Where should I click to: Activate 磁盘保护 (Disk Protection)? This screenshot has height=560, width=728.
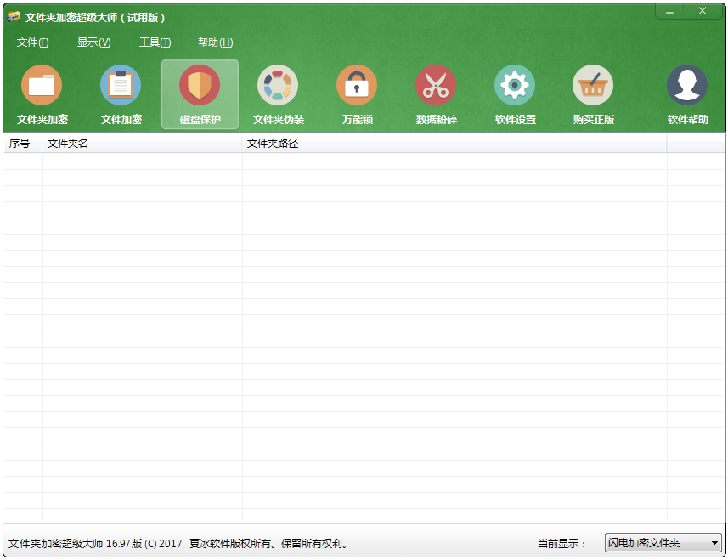coord(200,93)
